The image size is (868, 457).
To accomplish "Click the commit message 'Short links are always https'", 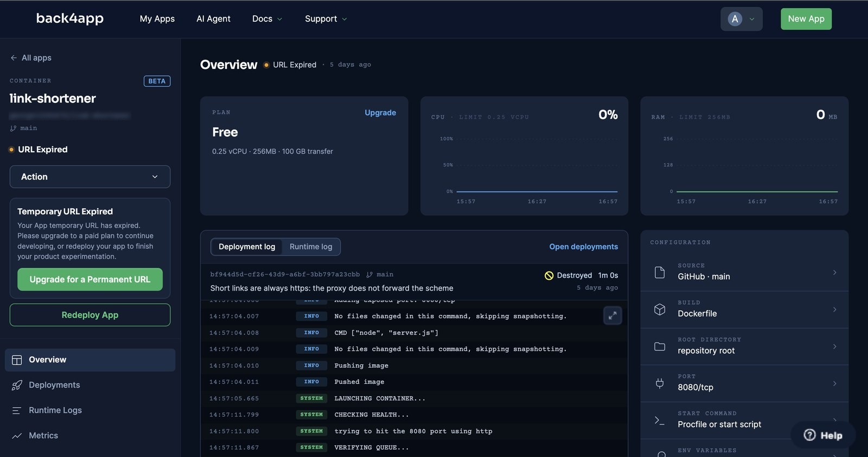I will click(331, 288).
